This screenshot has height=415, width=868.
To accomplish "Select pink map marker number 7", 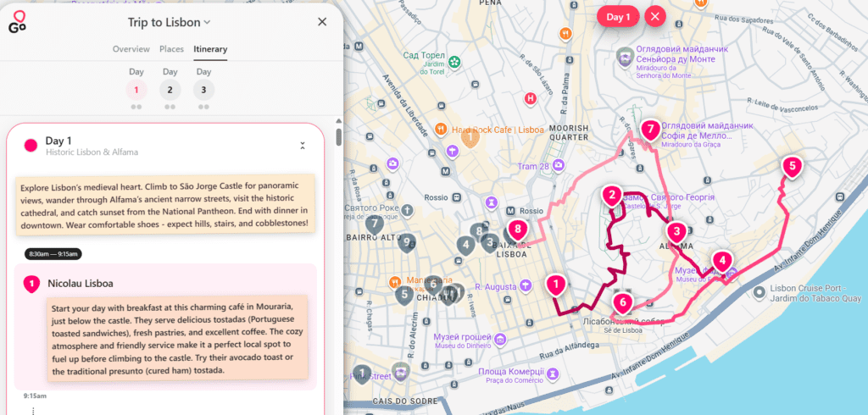I will pos(650,130).
